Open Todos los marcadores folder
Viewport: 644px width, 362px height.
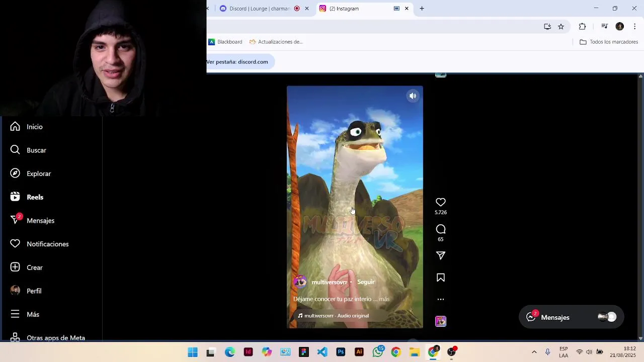(609, 42)
